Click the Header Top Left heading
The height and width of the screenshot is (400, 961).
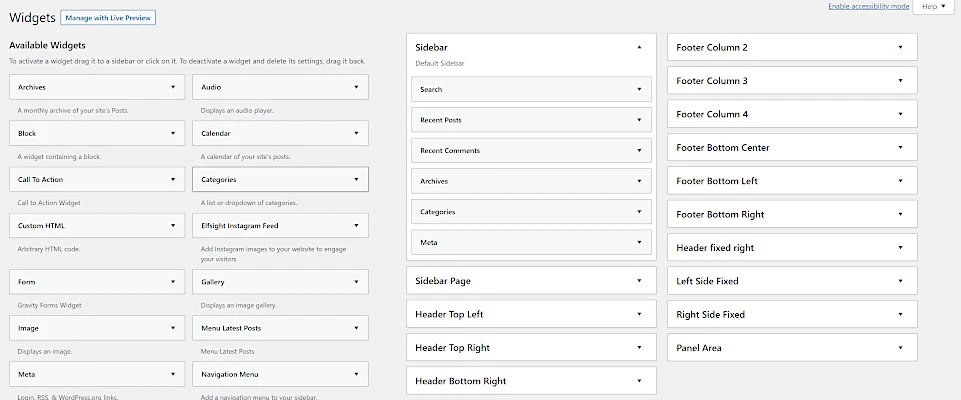coord(449,314)
